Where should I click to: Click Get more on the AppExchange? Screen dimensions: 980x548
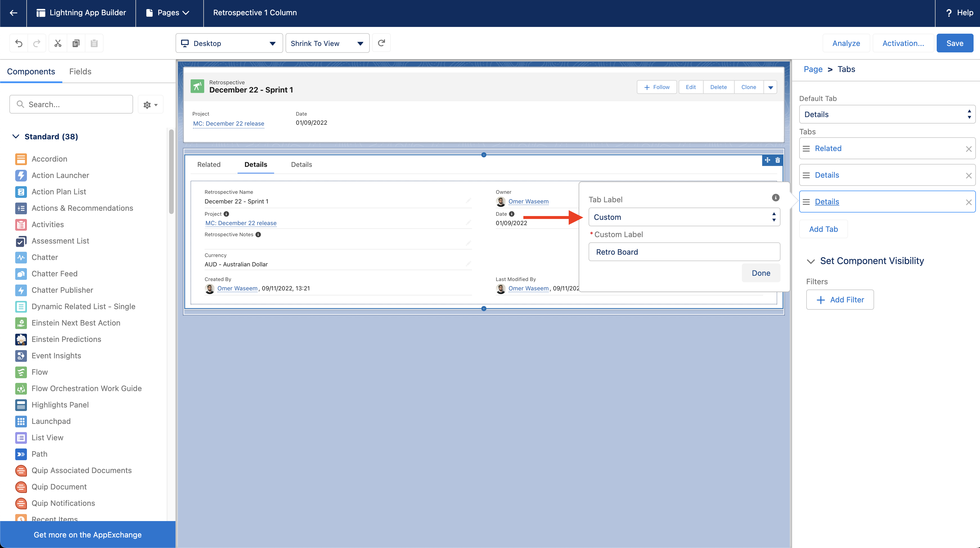[87, 535]
